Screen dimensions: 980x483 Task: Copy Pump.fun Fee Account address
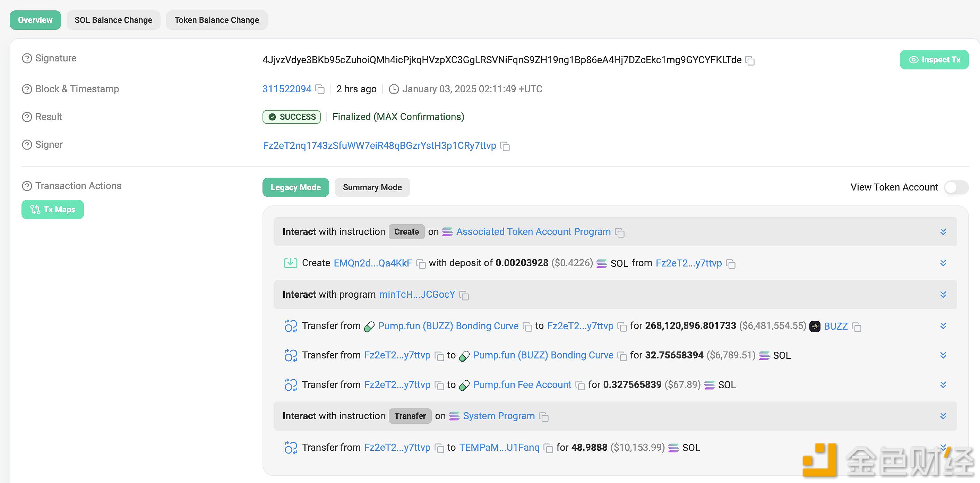point(580,385)
